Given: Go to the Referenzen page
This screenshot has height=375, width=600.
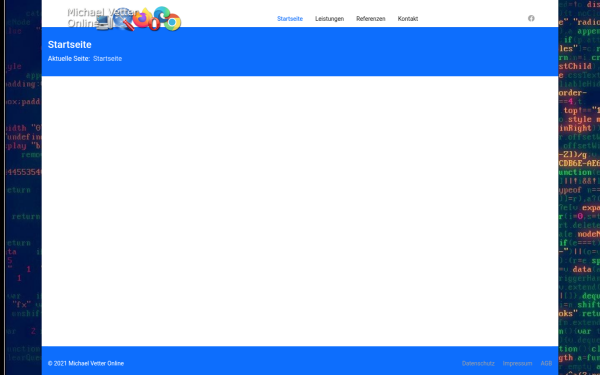Looking at the screenshot, I should coord(371,19).
